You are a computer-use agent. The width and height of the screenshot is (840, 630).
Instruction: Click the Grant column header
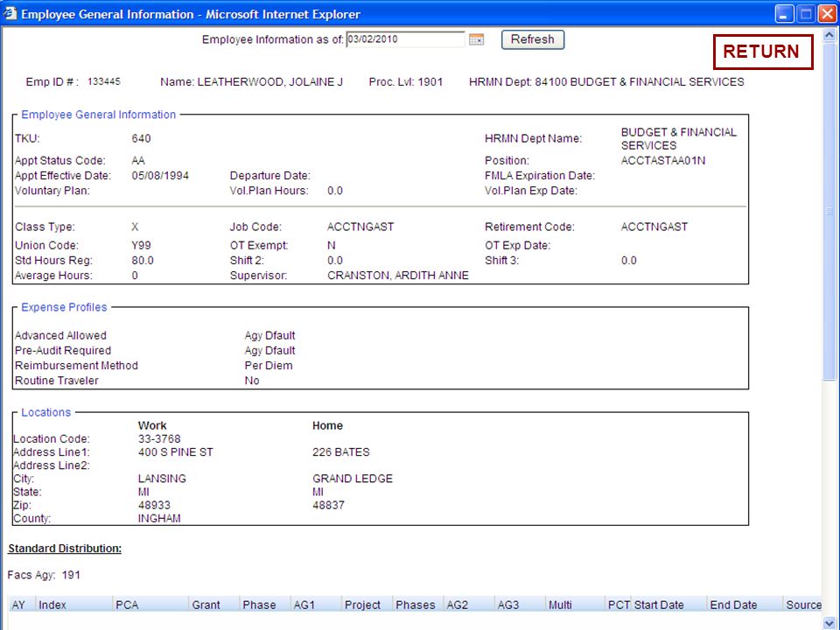coord(214,605)
